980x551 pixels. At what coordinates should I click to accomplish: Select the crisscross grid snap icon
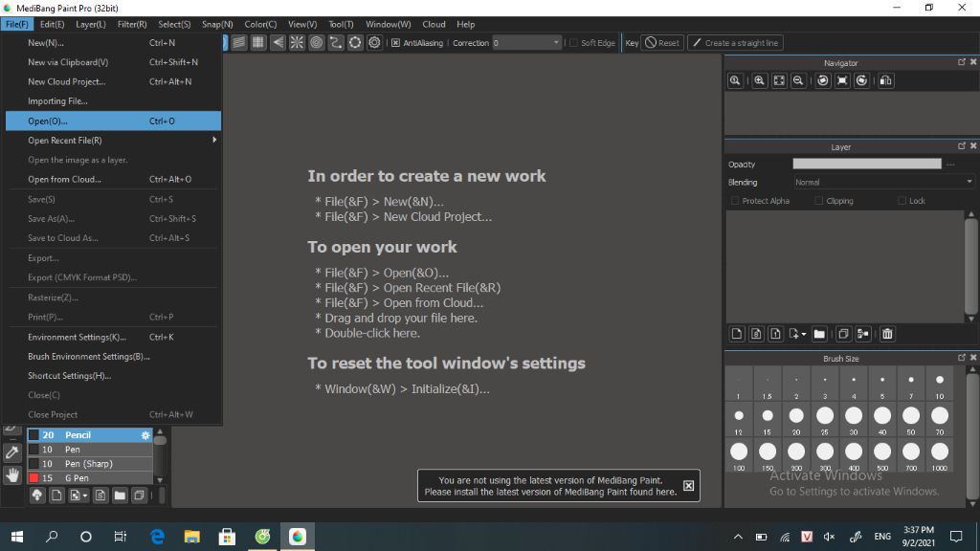(258, 42)
